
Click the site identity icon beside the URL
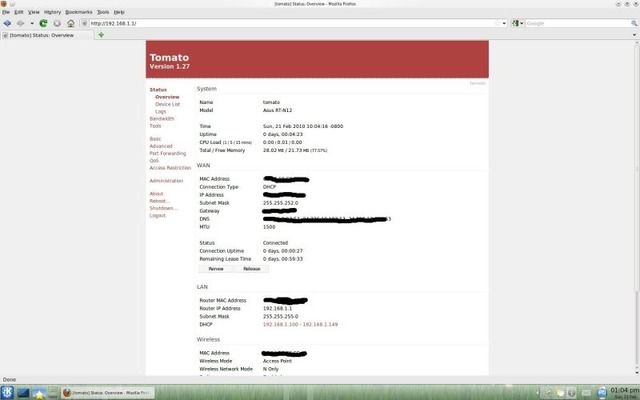(84, 23)
